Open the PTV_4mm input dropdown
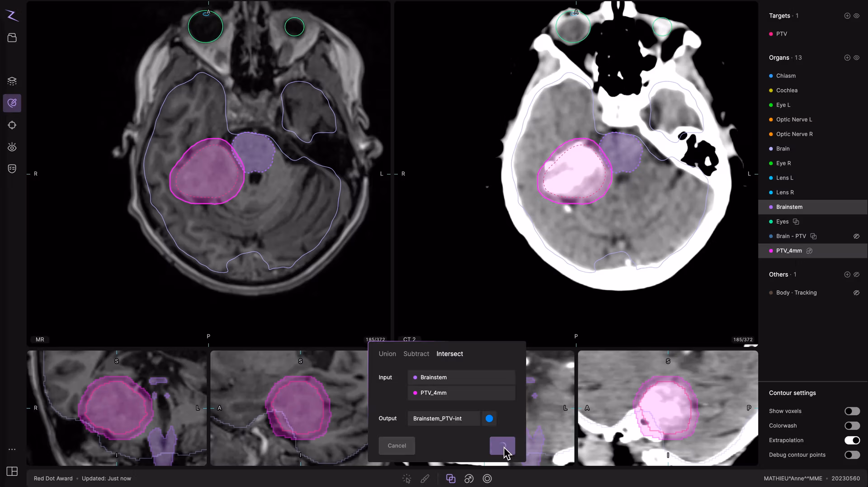This screenshot has height=487, width=868. (x=461, y=392)
